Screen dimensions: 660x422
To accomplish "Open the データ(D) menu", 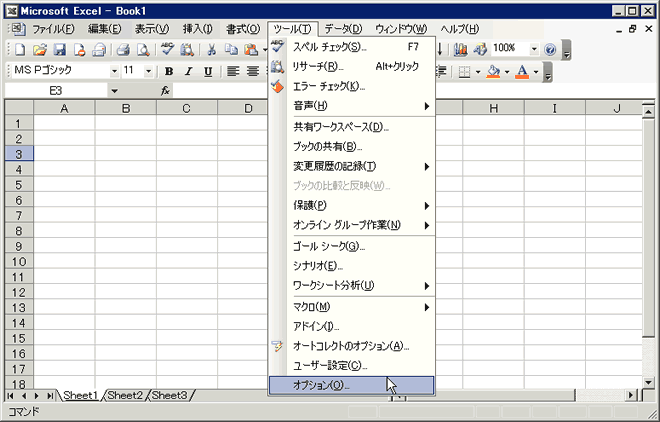I will click(x=343, y=29).
